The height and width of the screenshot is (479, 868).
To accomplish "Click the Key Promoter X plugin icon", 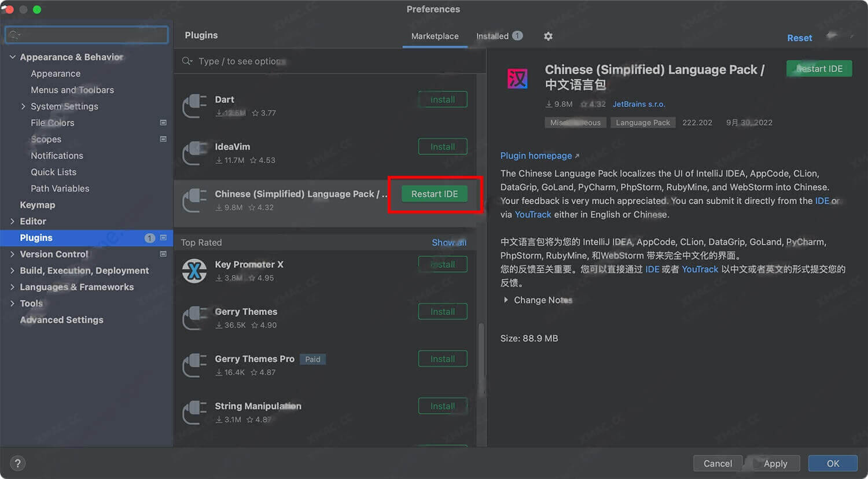I will (x=194, y=271).
